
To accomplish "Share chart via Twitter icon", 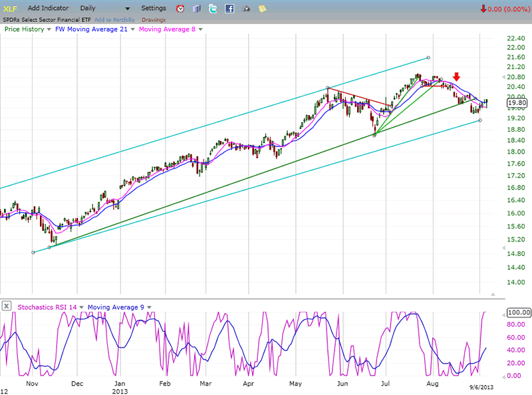I will coord(213,9).
